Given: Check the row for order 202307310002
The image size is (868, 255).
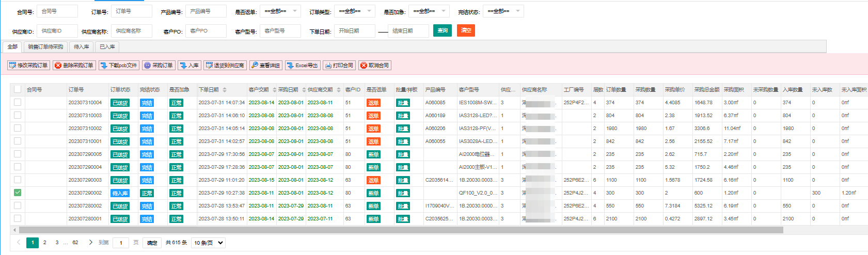Looking at the screenshot, I should point(18,128).
